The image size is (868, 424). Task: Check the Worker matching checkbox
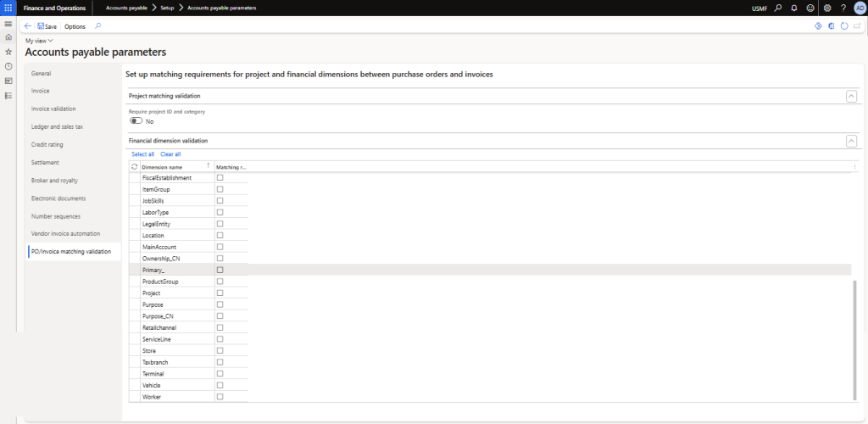click(220, 396)
